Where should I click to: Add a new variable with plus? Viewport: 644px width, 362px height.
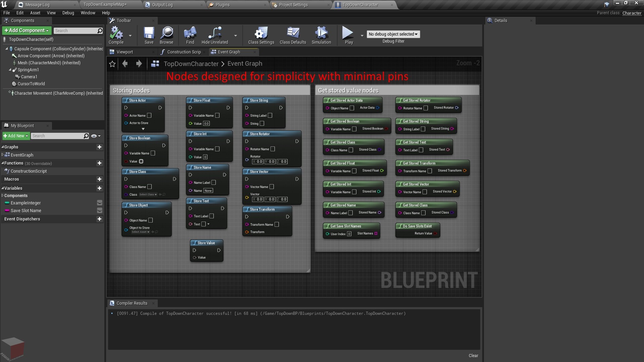coord(99,188)
